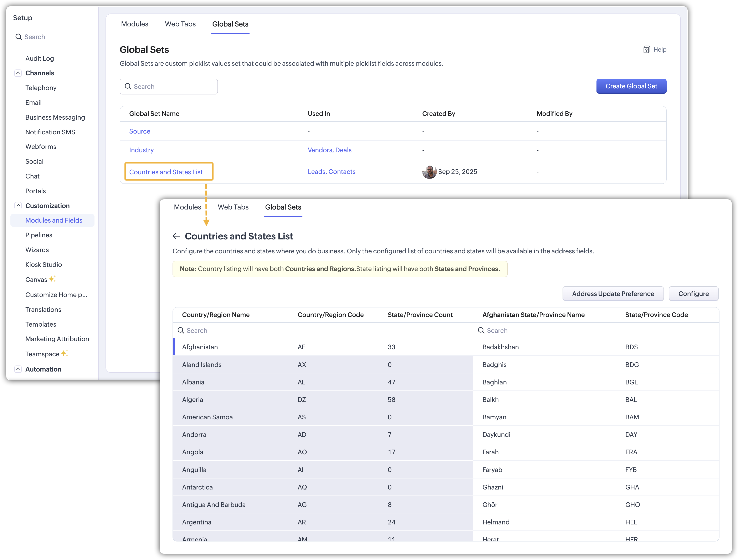Click the search icon in Global Sets search box
This screenshot has height=560, width=738.
(128, 87)
